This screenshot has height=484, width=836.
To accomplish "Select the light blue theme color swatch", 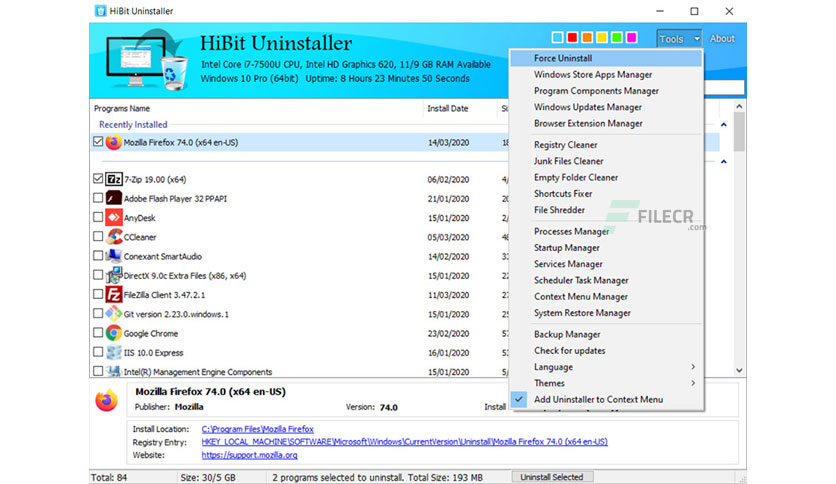I will pos(558,37).
